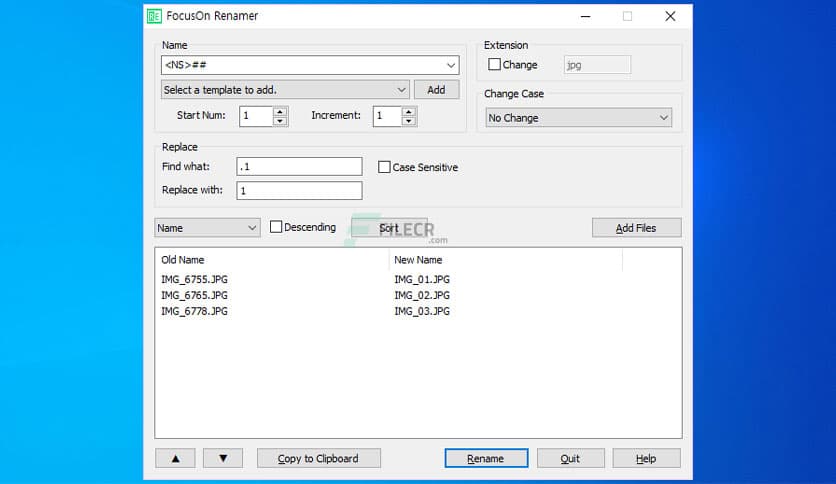Click the Add template button

tap(436, 90)
